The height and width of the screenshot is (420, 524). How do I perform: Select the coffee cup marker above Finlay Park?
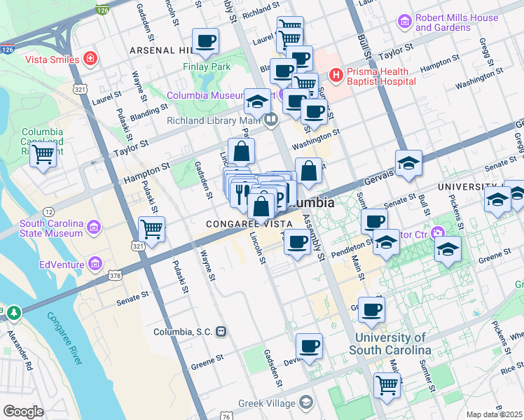(x=205, y=41)
